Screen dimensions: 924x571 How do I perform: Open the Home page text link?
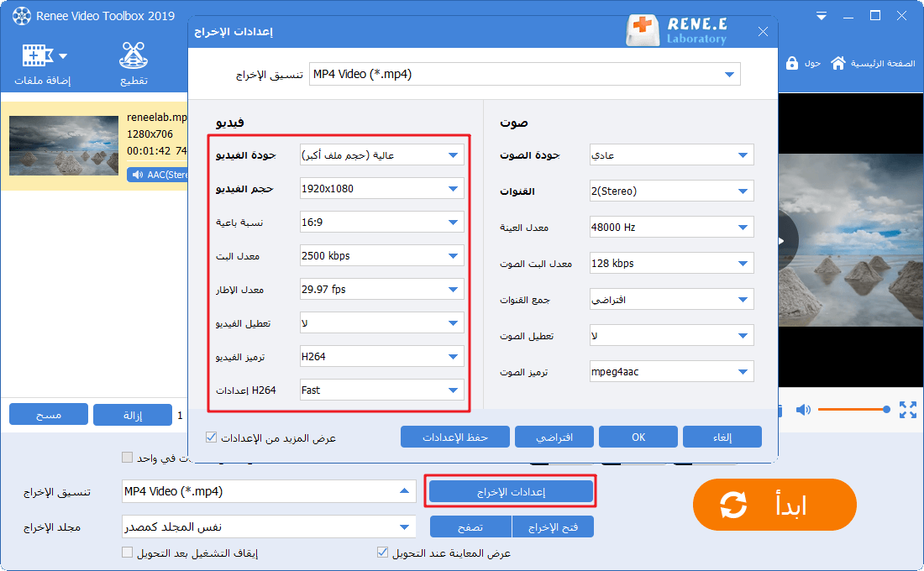883,63
